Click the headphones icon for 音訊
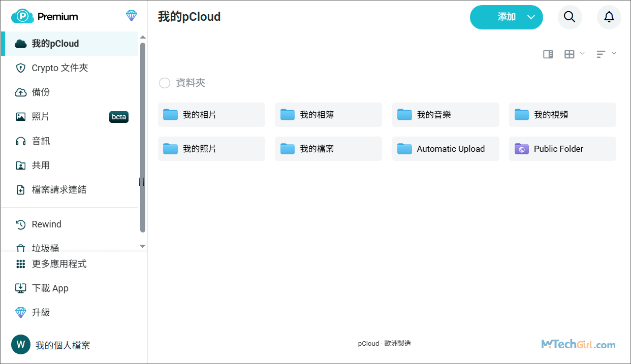The height and width of the screenshot is (364, 631). point(20,141)
